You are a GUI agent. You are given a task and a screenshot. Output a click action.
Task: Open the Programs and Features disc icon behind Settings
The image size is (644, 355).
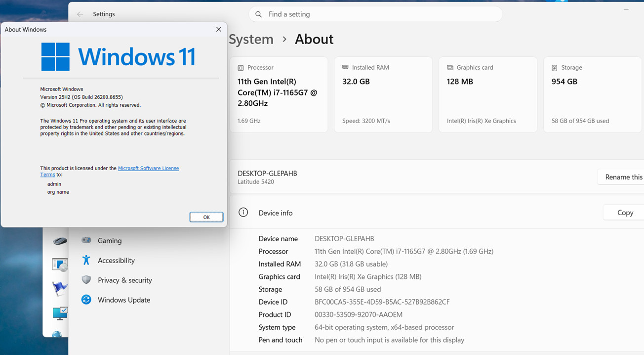[60, 265]
